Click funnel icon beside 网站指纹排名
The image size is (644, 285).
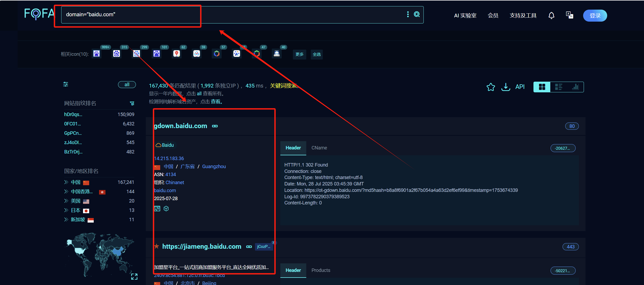click(x=132, y=104)
